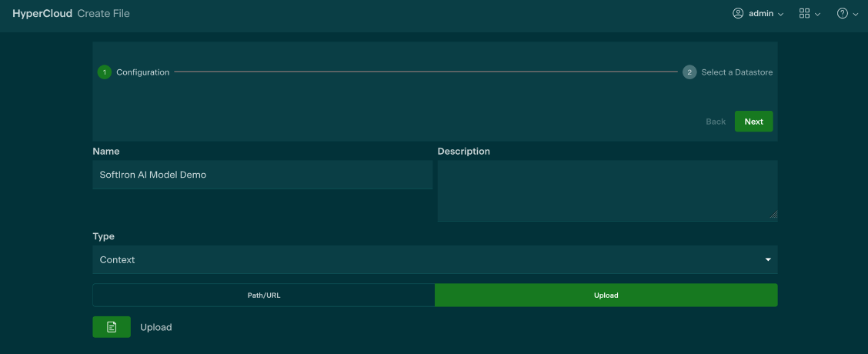Viewport: 868px width, 354px height.
Task: Expand the chevron next to help icon
Action: coord(856,15)
